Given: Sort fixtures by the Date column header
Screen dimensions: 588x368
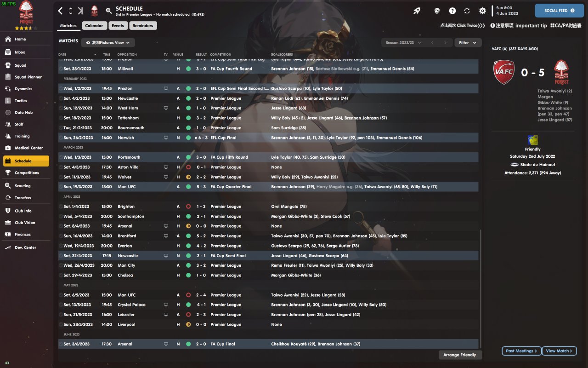Looking at the screenshot, I should (62, 55).
